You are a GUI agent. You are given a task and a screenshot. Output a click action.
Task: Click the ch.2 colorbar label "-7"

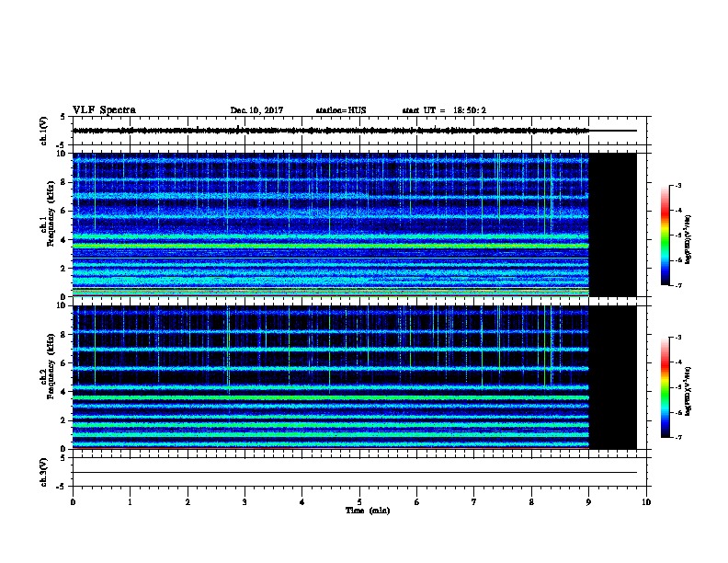click(x=677, y=437)
